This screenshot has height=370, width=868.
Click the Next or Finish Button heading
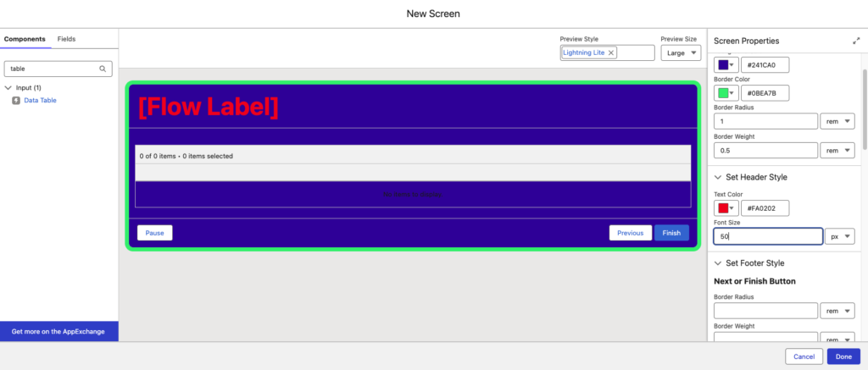coord(754,281)
